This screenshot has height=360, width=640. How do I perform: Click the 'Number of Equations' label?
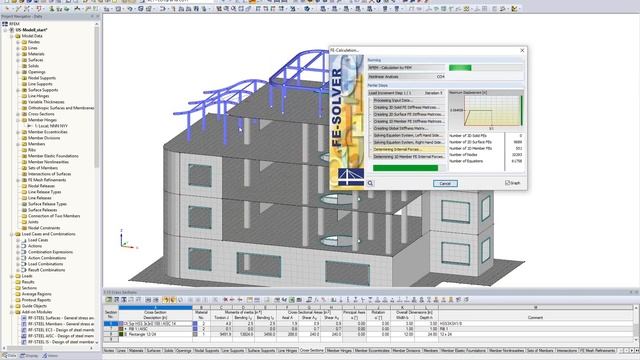(x=466, y=161)
